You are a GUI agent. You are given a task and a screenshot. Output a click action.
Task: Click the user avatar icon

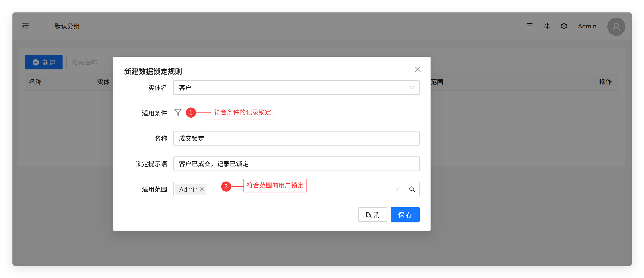tap(616, 27)
